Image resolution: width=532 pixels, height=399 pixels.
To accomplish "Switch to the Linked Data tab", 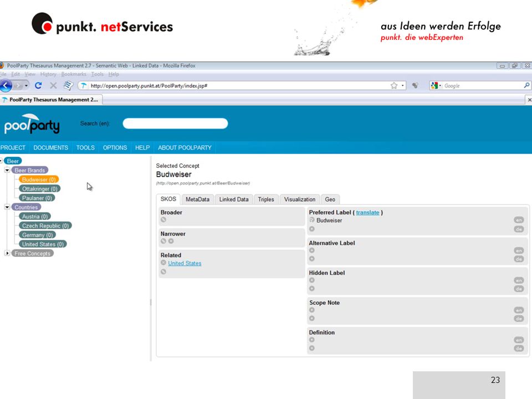I will pyautogui.click(x=234, y=199).
